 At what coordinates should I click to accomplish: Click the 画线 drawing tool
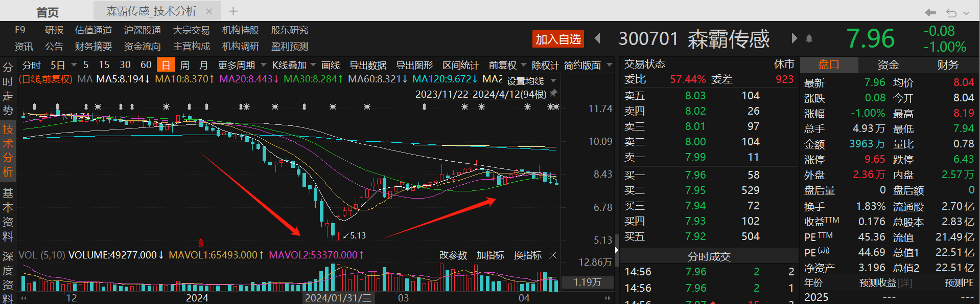point(331,65)
